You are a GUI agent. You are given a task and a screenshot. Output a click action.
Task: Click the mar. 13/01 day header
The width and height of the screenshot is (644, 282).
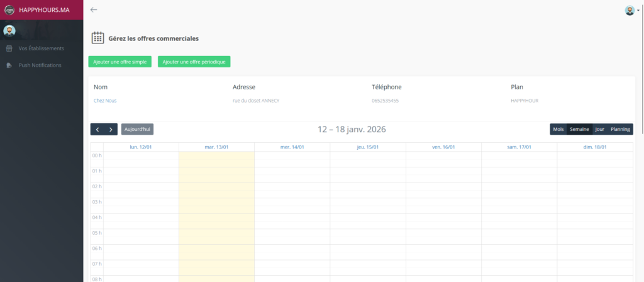(216, 147)
